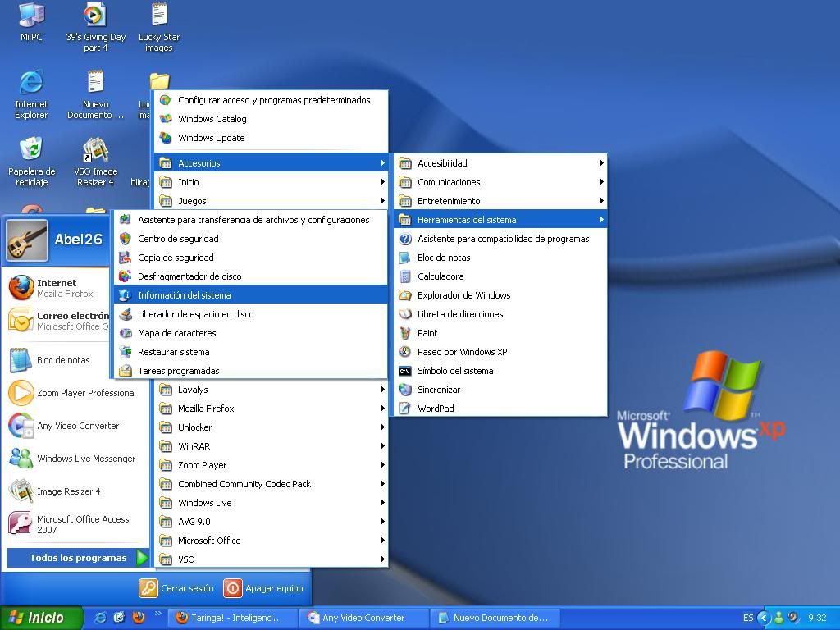Image resolution: width=840 pixels, height=630 pixels.
Task: Open Configurar acceso y programas predeterminados
Action: tap(271, 100)
